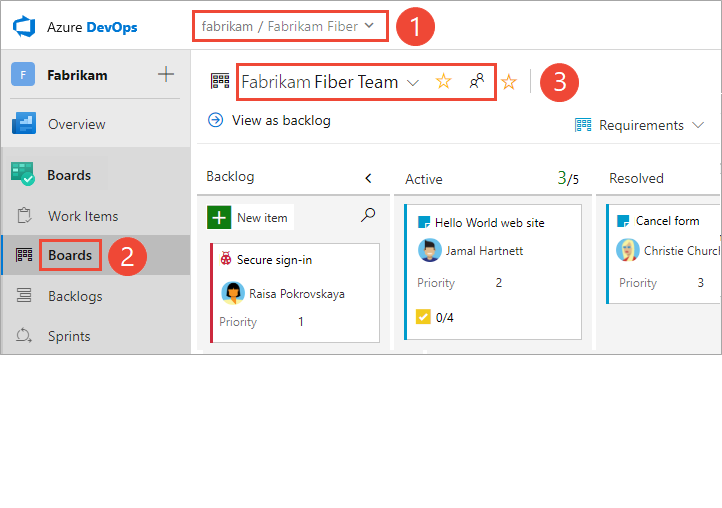This screenshot has height=508, width=722.
Task: Click the Jamal Hartnett assignee name
Action: pos(484,251)
